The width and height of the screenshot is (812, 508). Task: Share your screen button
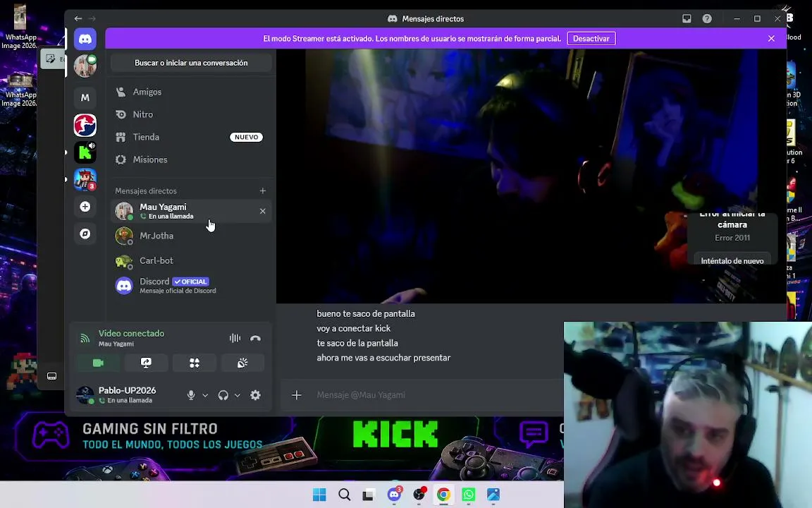(146, 363)
